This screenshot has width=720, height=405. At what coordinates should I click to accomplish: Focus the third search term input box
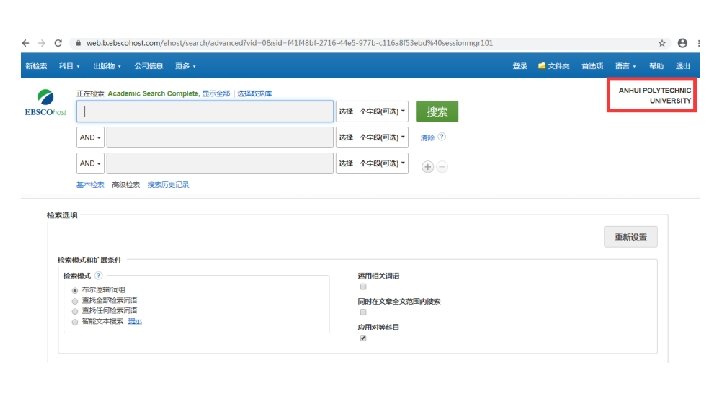point(220,163)
